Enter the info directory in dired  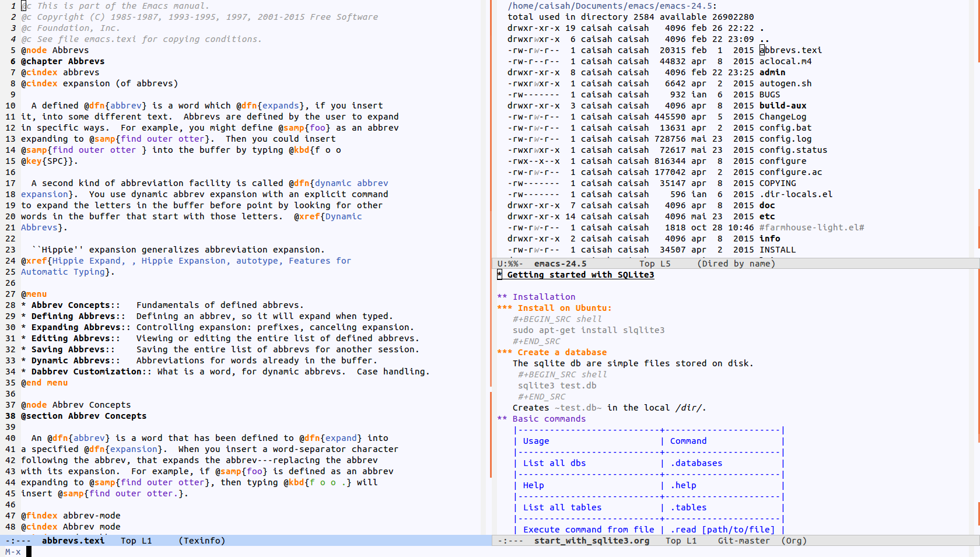click(x=769, y=239)
